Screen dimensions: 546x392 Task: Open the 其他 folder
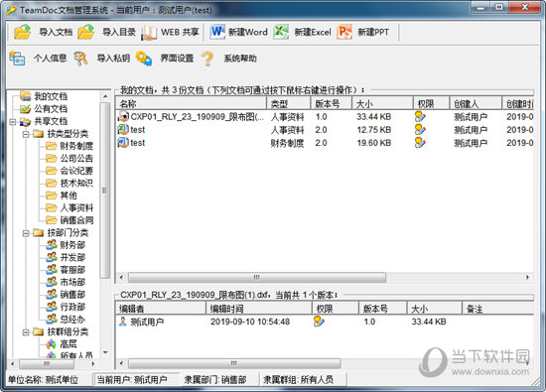[x=68, y=196]
